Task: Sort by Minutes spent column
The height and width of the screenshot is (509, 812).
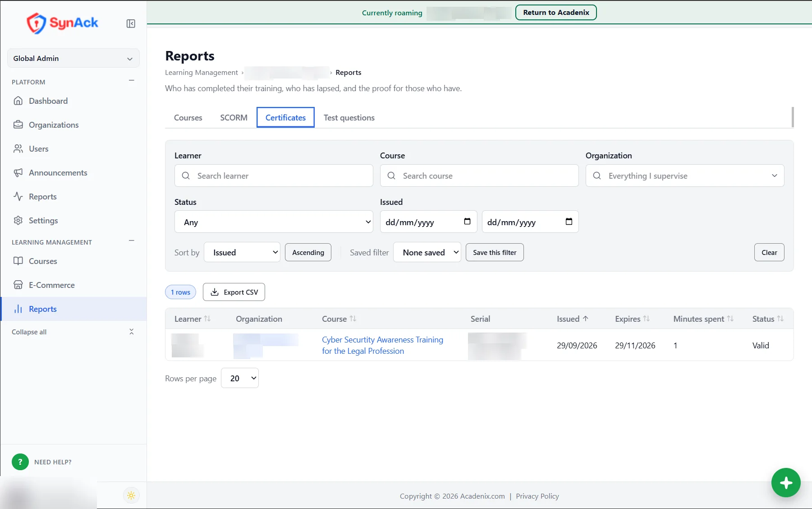Action: [x=703, y=319]
